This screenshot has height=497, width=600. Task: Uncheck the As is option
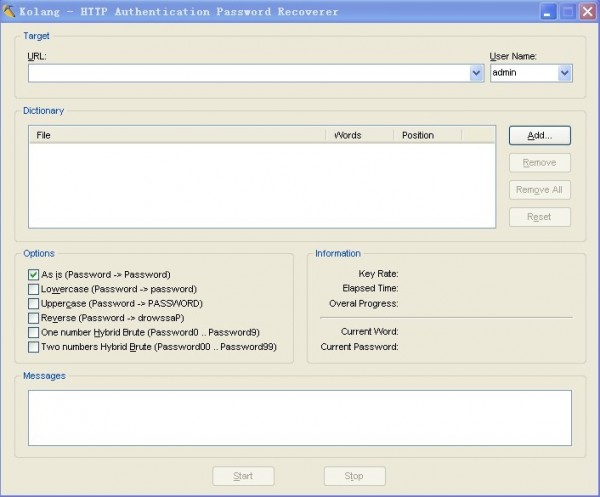tap(34, 274)
